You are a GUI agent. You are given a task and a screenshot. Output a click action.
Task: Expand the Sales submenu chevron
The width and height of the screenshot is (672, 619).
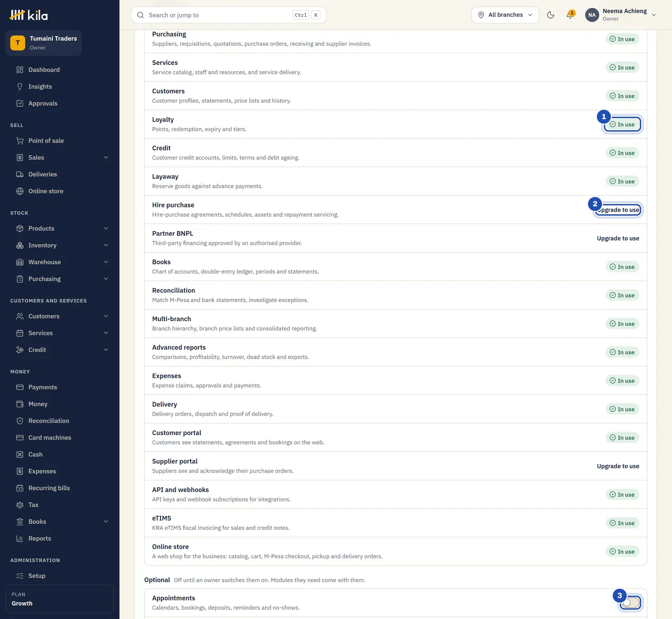point(106,157)
